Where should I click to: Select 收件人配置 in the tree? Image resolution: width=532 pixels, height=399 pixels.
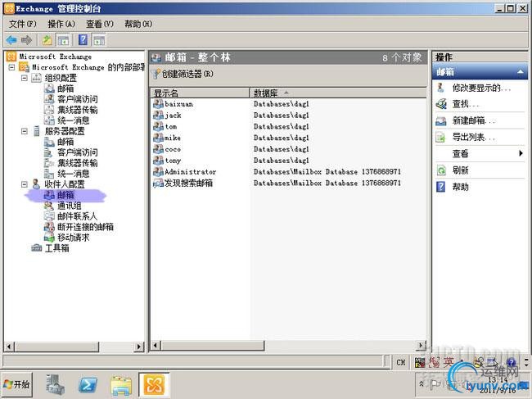click(x=65, y=184)
